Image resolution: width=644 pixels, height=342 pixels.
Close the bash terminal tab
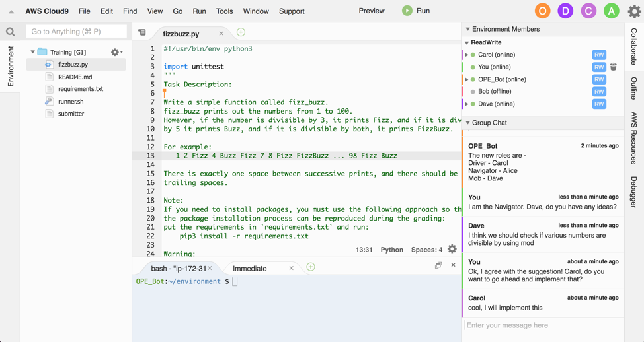[210, 268]
